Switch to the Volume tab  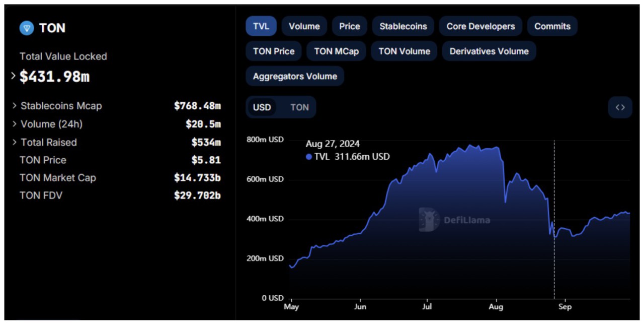click(x=304, y=26)
